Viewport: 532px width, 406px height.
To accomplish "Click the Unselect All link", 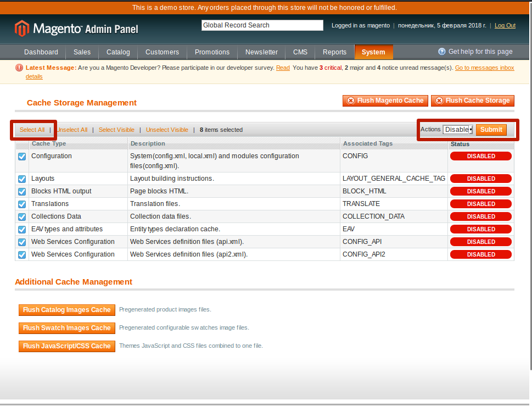I will [72, 130].
